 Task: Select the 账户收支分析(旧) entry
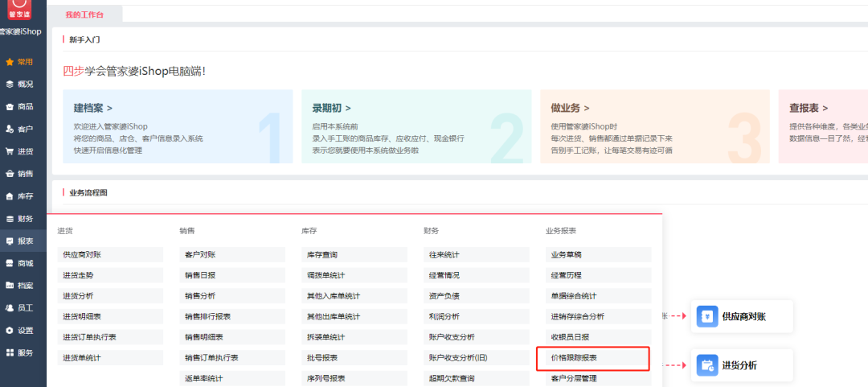click(x=476, y=357)
